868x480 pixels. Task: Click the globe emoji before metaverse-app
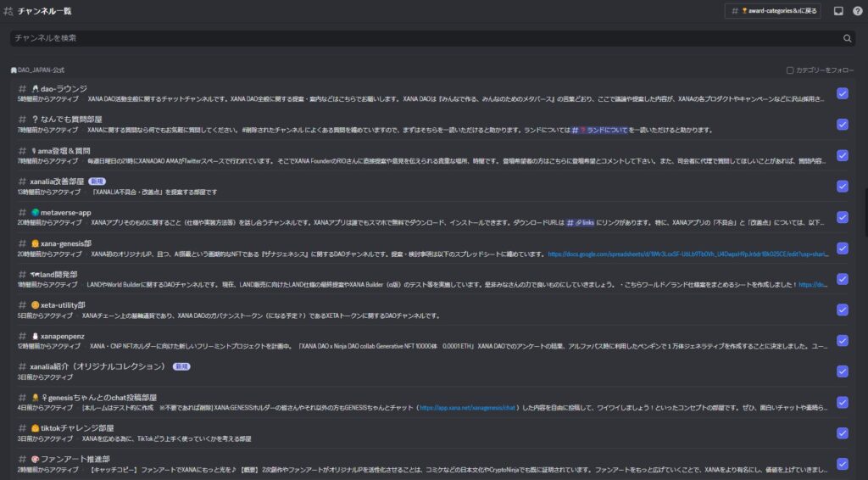[35, 212]
